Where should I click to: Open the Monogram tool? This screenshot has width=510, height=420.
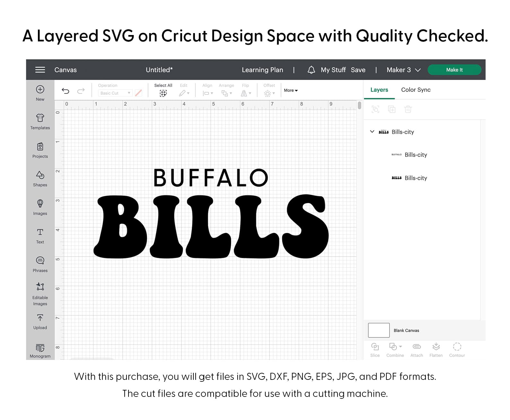[x=40, y=348]
